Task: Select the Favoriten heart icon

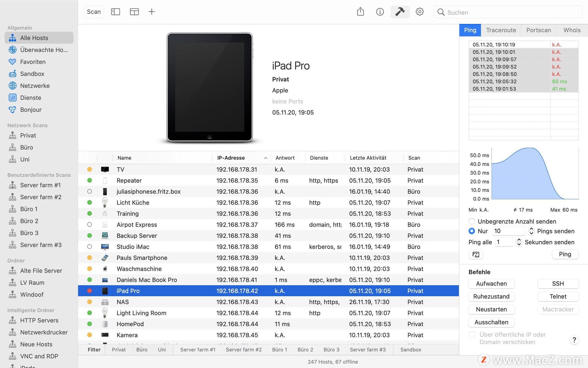Action: coord(13,62)
